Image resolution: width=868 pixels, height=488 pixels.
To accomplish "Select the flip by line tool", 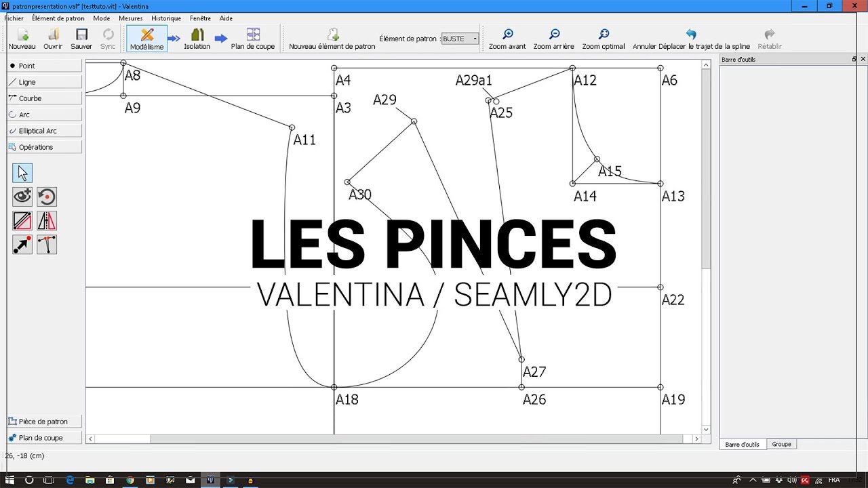I will [22, 221].
